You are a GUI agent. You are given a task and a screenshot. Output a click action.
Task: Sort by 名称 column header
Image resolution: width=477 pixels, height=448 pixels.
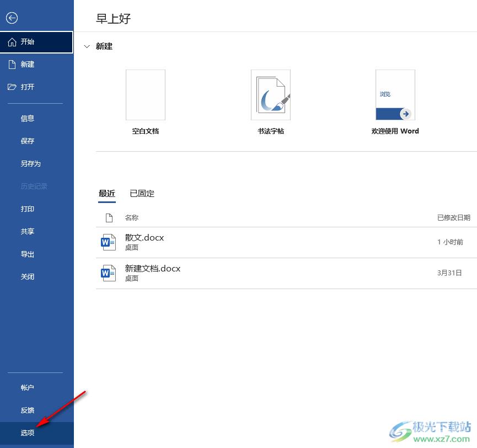(x=132, y=217)
